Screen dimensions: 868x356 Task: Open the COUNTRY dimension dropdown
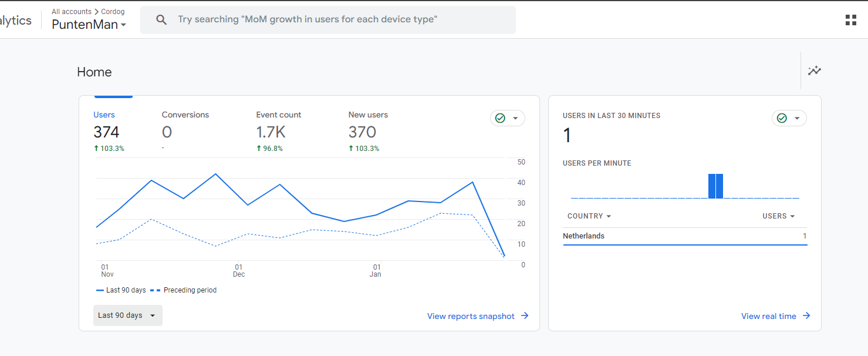(x=589, y=216)
